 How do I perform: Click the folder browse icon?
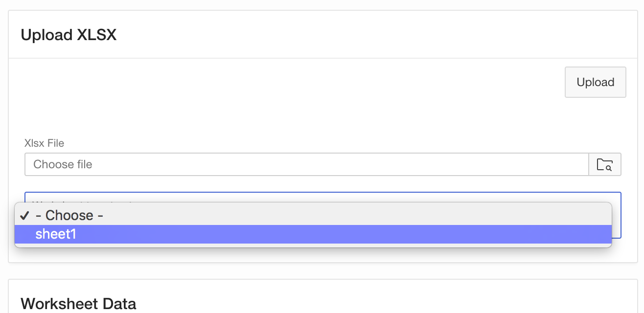click(x=605, y=164)
